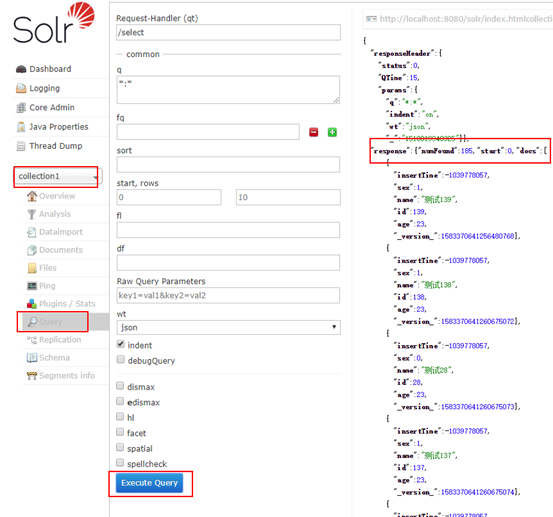This screenshot has width=553, height=517.
Task: Open the wt json format dropdown
Action: point(229,327)
